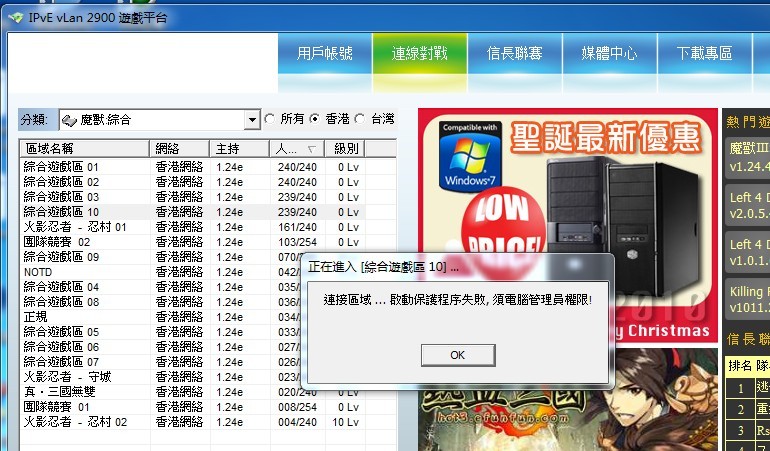The width and height of the screenshot is (770, 451).
Task: Click the IPvE vLan app icon in title bar
Action: [16, 18]
